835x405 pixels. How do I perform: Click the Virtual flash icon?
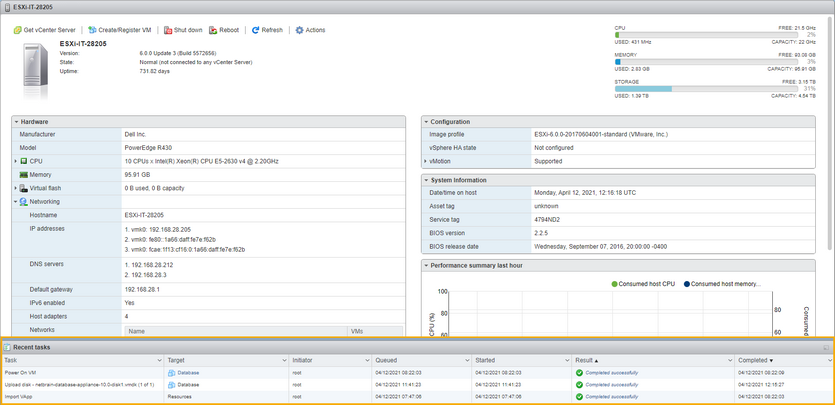pos(23,188)
